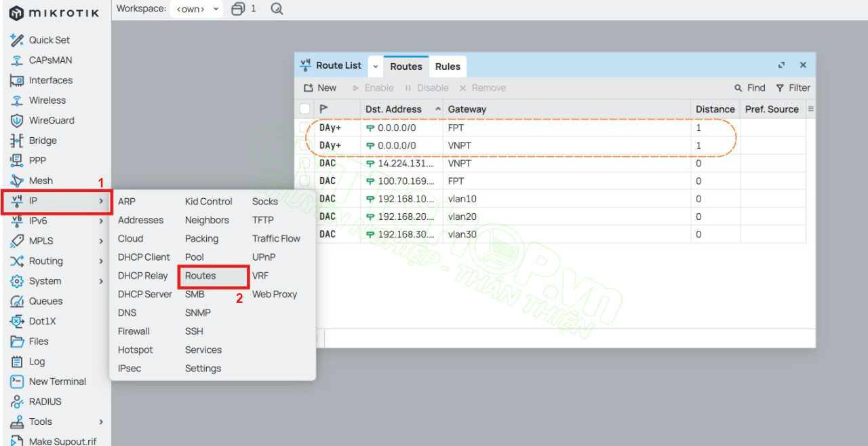This screenshot has height=446, width=868.
Task: Open the Wireless panel
Action: [45, 100]
